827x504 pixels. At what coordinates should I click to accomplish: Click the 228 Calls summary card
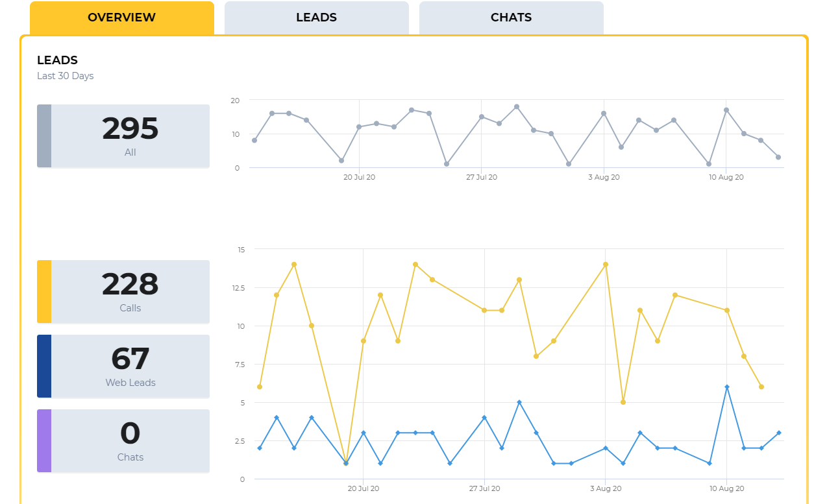click(123, 292)
